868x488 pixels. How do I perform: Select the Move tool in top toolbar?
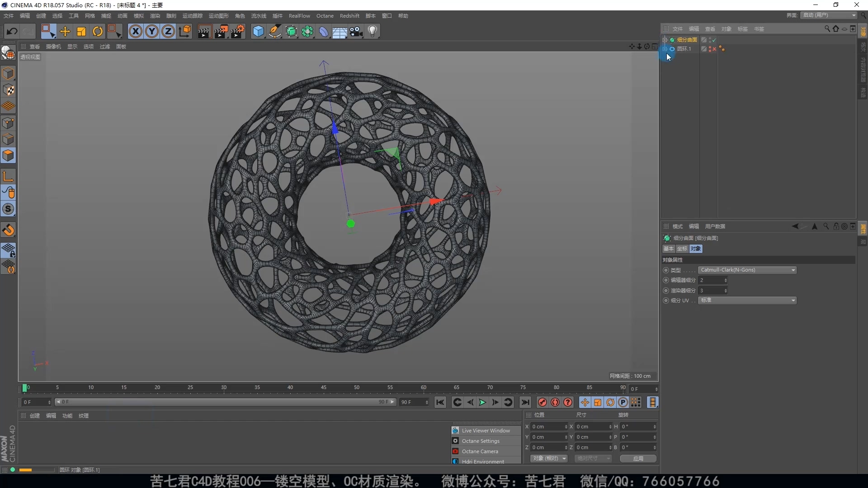[x=65, y=31]
